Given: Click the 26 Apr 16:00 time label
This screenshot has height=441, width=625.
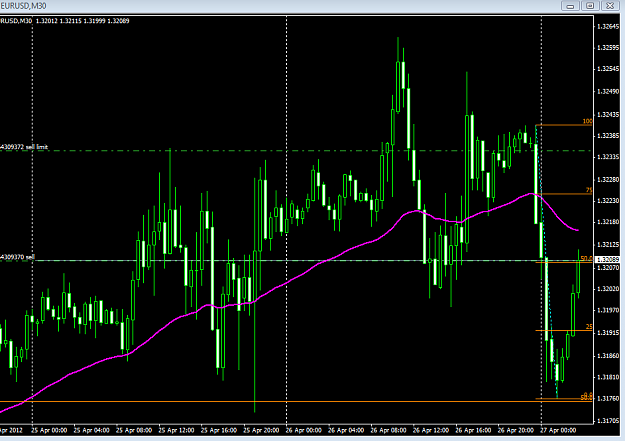Looking at the screenshot, I should pyautogui.click(x=474, y=430).
